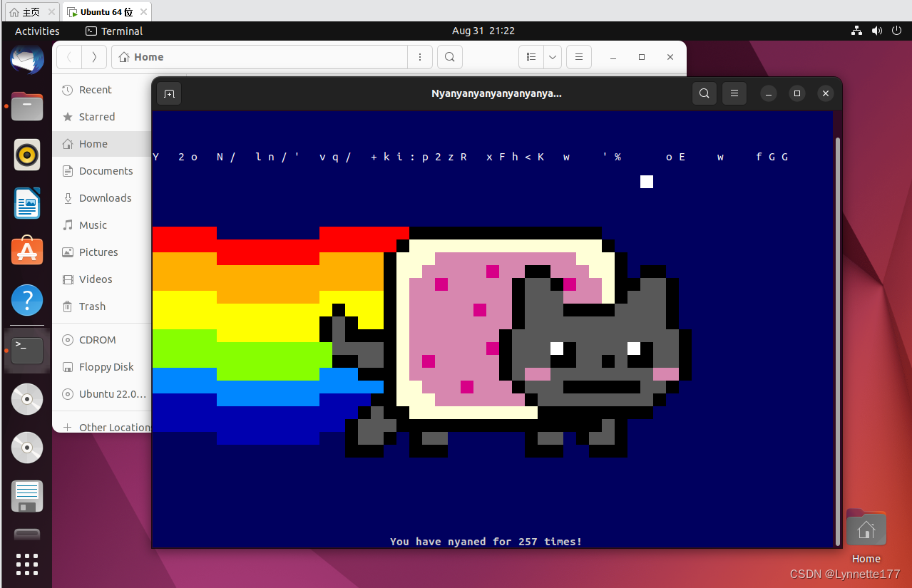Click the search icon in the Files toolbar
This screenshot has width=912, height=588.
(449, 57)
